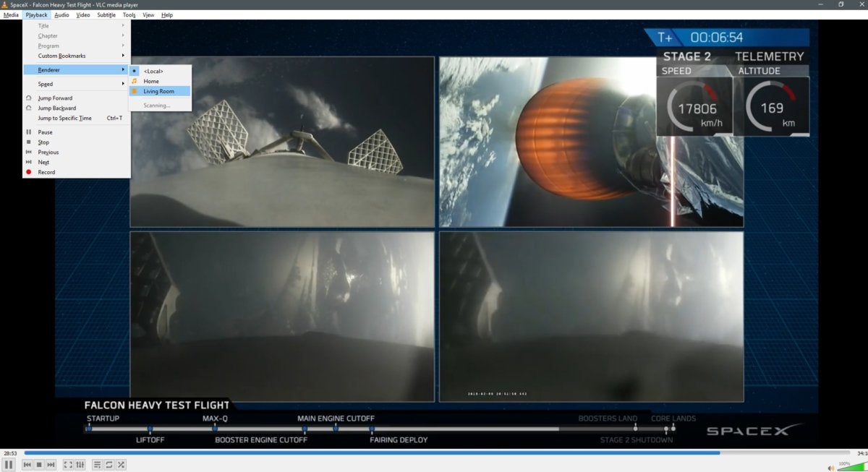
Task: Expand the Speed submenu
Action: 76,84
